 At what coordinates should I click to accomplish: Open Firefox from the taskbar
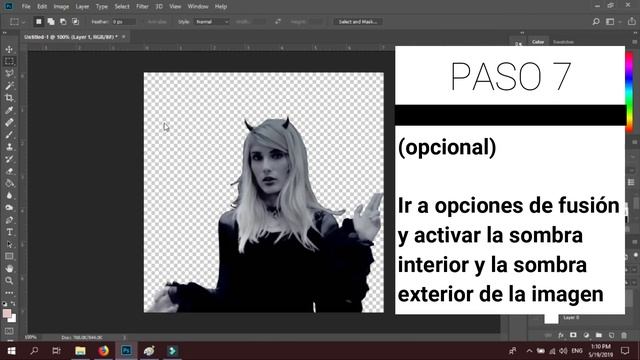[x=103, y=351]
